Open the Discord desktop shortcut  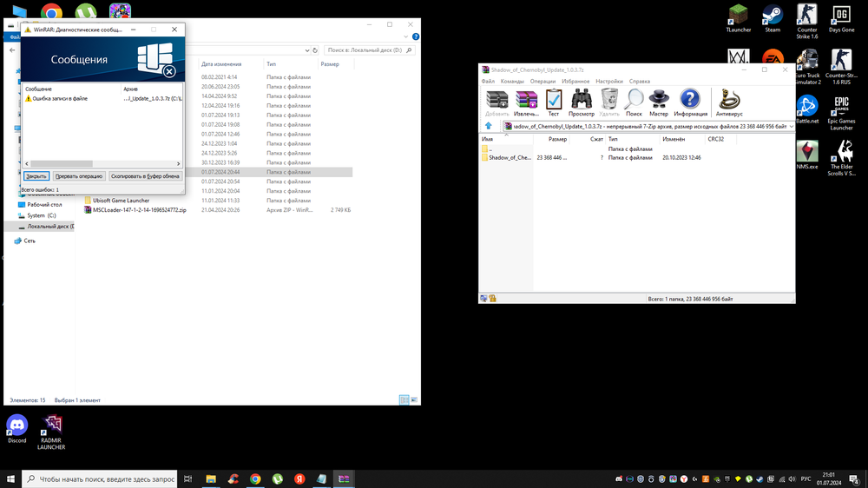point(17,429)
